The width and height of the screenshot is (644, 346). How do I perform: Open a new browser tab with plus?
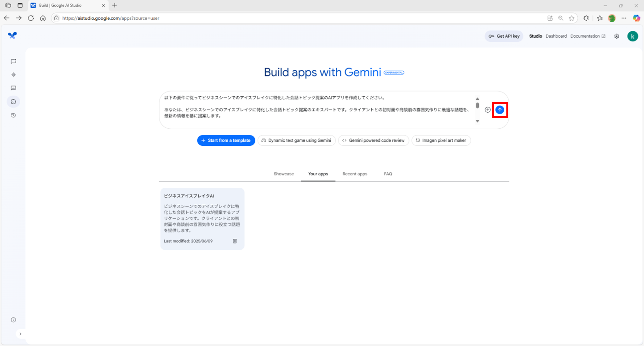tap(115, 6)
